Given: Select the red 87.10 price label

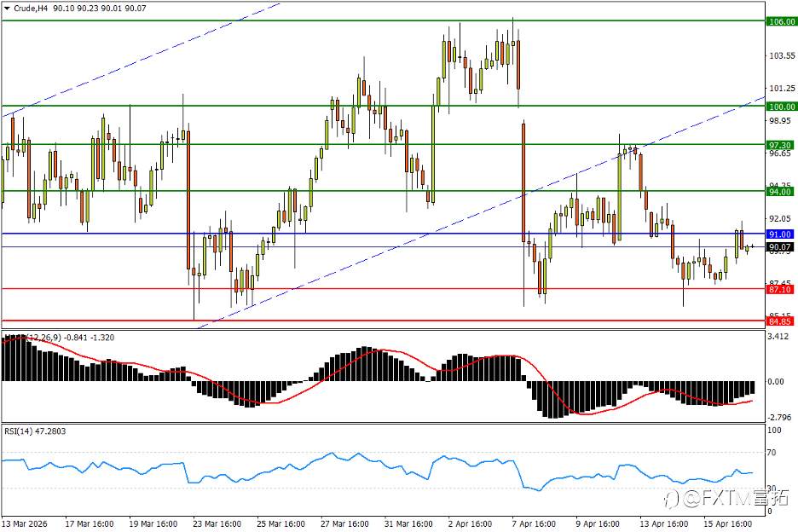Looking at the screenshot, I should pyautogui.click(x=780, y=289).
